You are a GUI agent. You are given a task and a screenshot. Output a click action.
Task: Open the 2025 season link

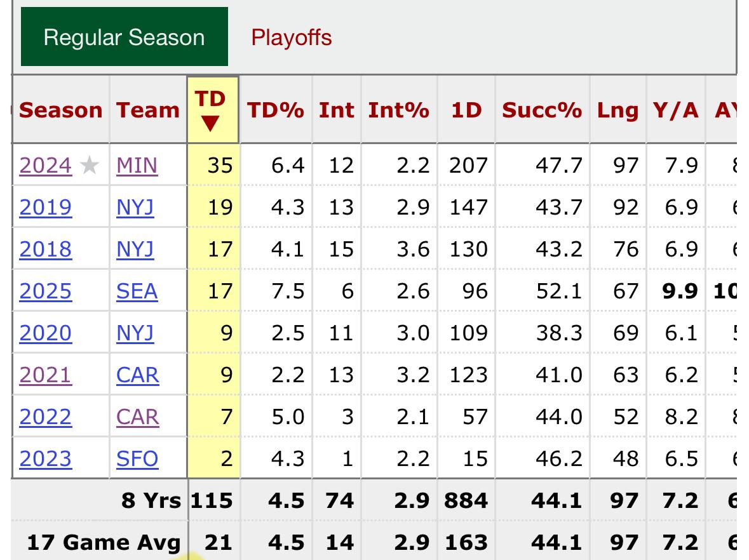(46, 291)
